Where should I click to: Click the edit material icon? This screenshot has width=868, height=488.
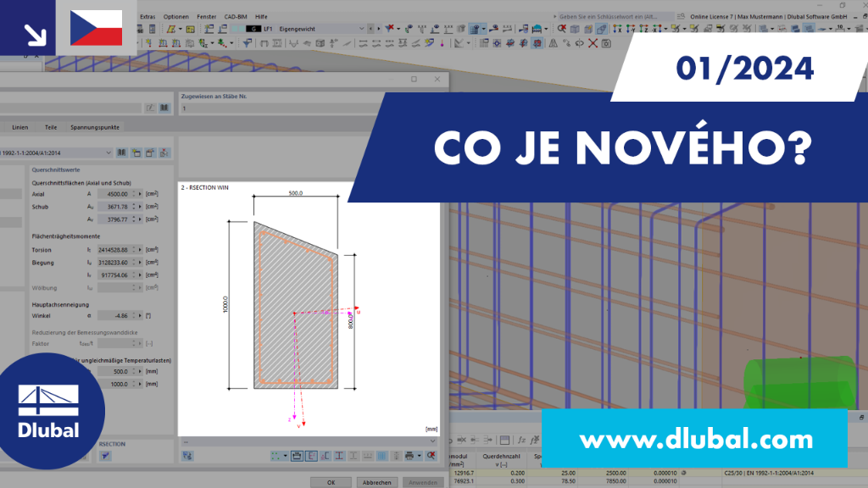150,152
